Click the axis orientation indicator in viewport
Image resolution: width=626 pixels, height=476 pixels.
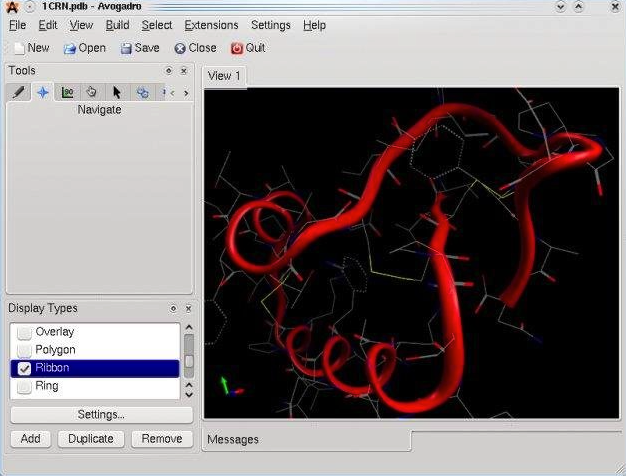pyautogui.click(x=231, y=386)
